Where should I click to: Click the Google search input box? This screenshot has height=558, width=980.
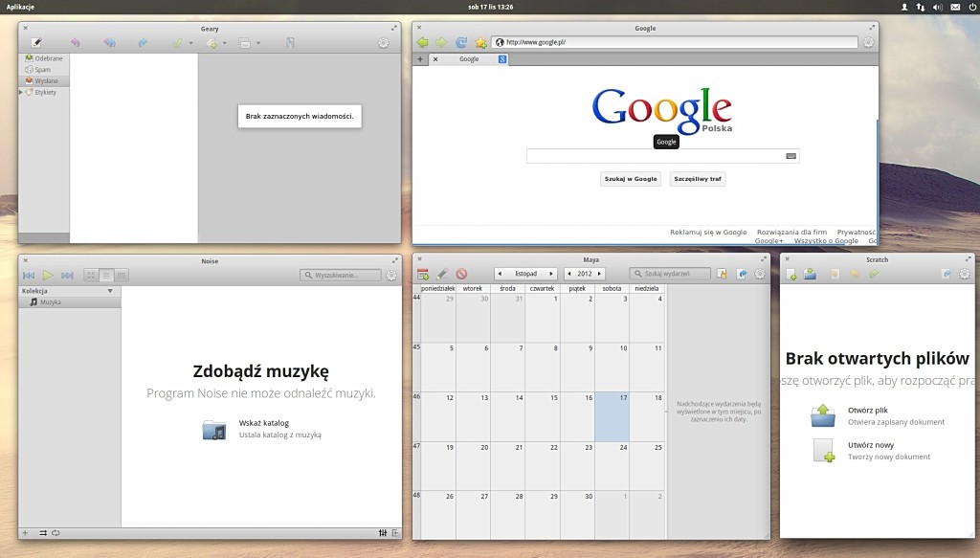[662, 156]
